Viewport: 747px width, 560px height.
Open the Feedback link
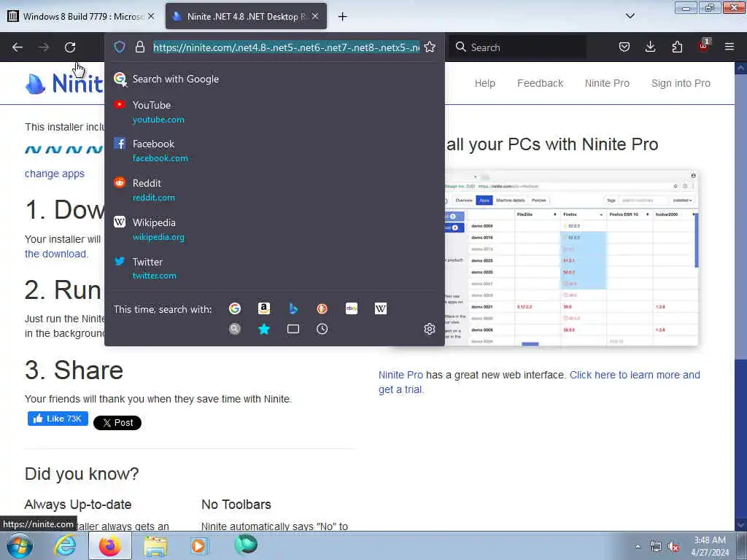pyautogui.click(x=541, y=83)
